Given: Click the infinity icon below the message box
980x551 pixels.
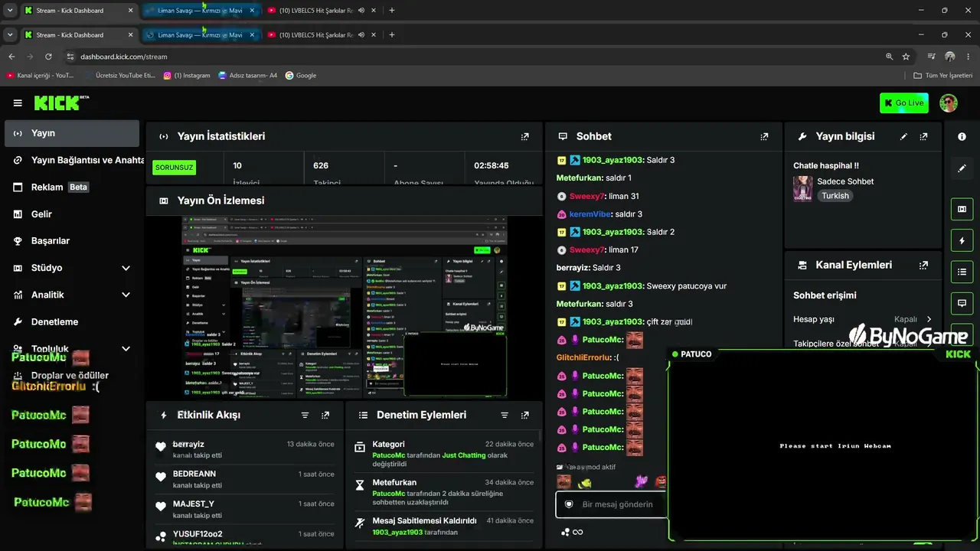Looking at the screenshot, I should click(578, 533).
